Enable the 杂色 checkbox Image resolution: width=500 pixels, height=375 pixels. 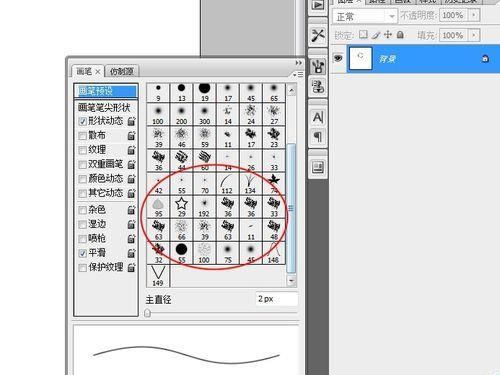pyautogui.click(x=83, y=210)
